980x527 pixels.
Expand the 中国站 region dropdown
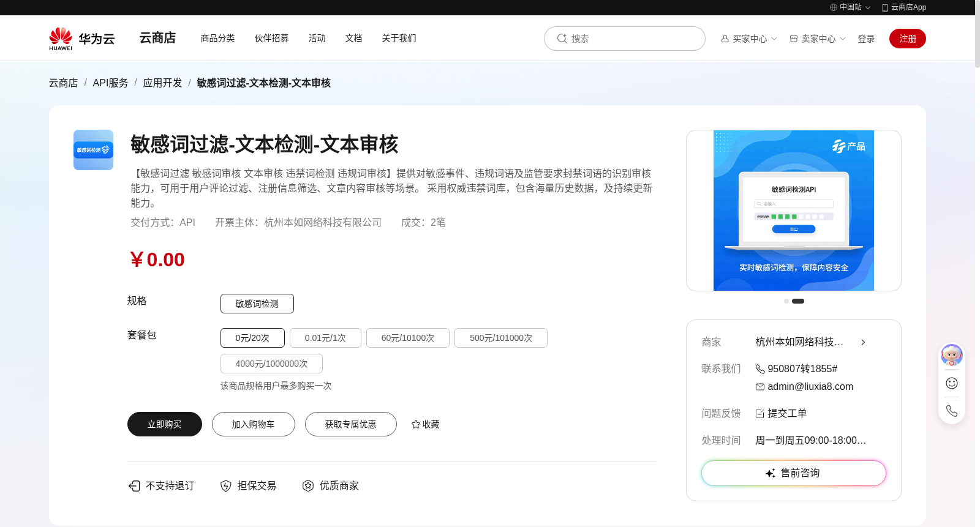pos(868,8)
